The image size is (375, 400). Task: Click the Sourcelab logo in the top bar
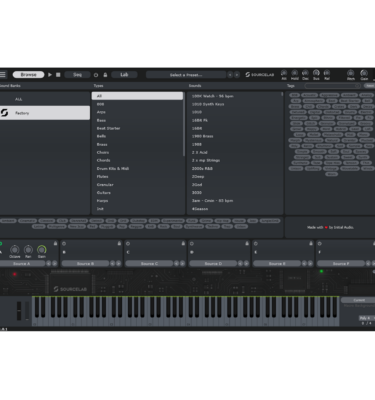click(260, 75)
